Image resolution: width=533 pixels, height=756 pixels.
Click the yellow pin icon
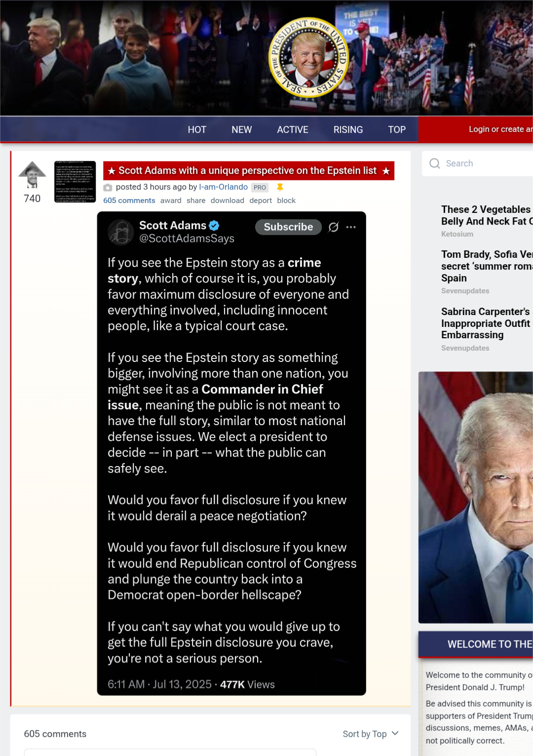click(x=280, y=187)
